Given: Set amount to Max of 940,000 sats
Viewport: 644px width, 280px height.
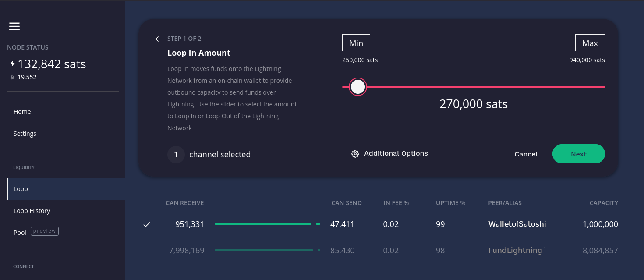Looking at the screenshot, I should [590, 43].
